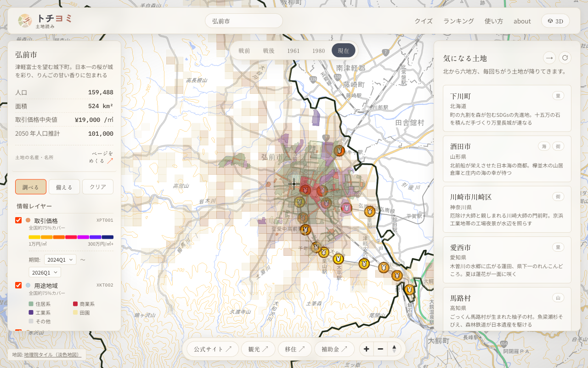The height and width of the screenshot is (368, 588).
Task: Switch to 3D view with the cube button
Action: click(555, 21)
